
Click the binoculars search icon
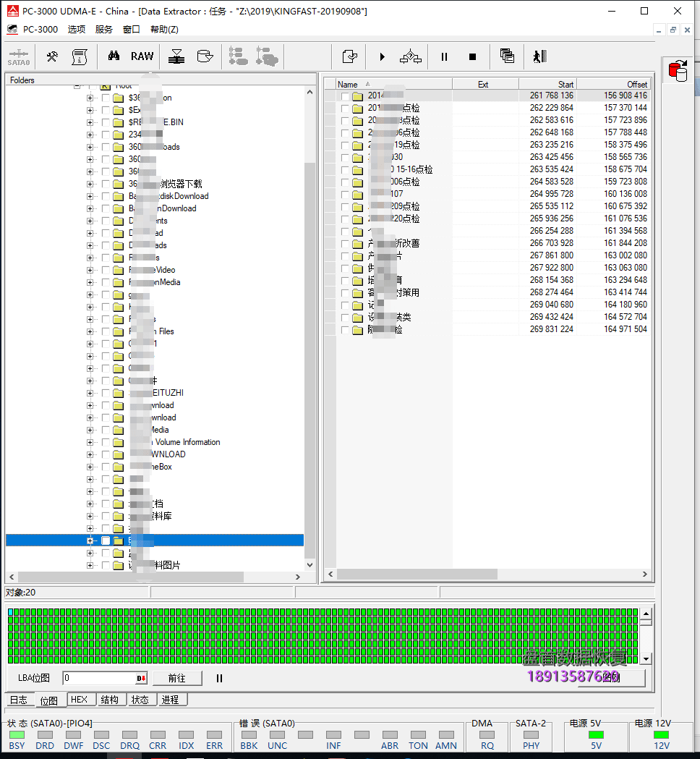pos(114,56)
